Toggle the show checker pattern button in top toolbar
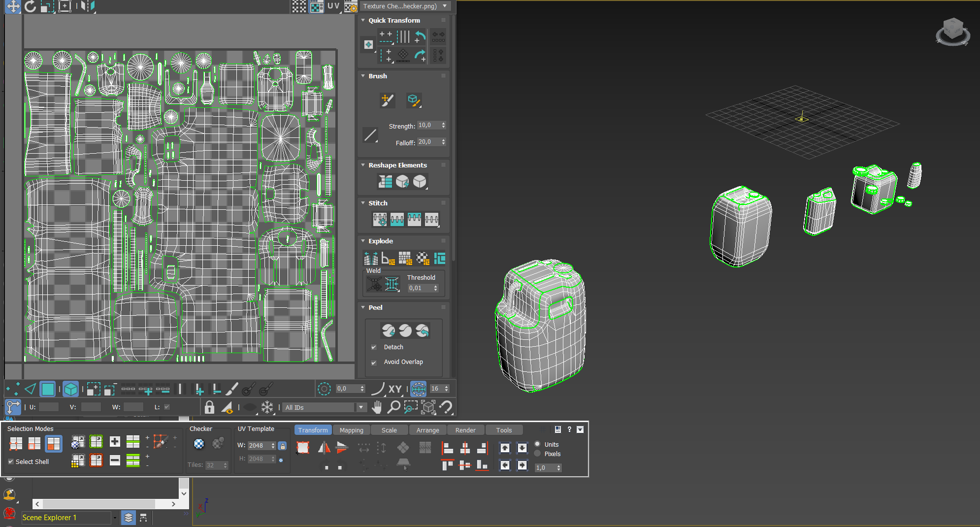The width and height of the screenshot is (980, 527). click(x=316, y=6)
